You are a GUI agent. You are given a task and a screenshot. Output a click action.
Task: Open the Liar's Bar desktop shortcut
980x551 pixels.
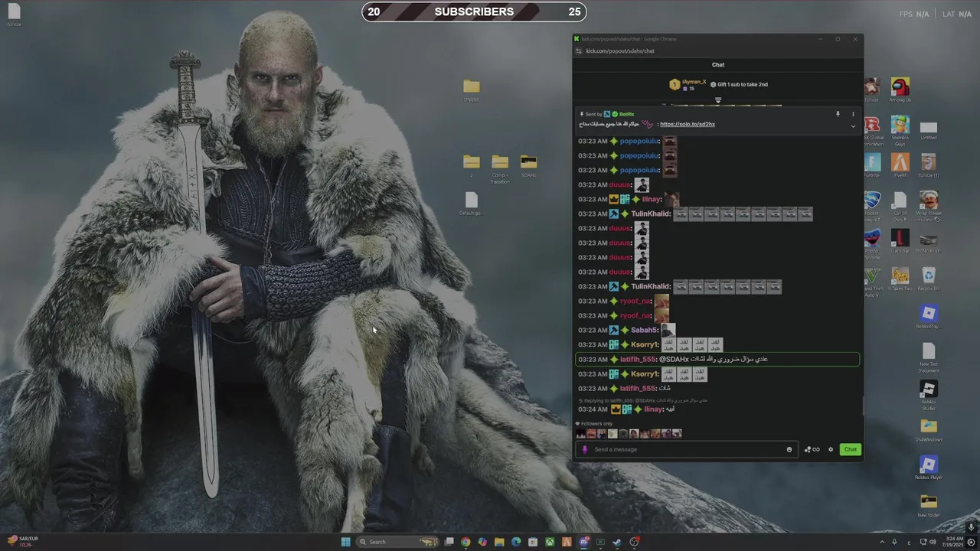click(900, 241)
